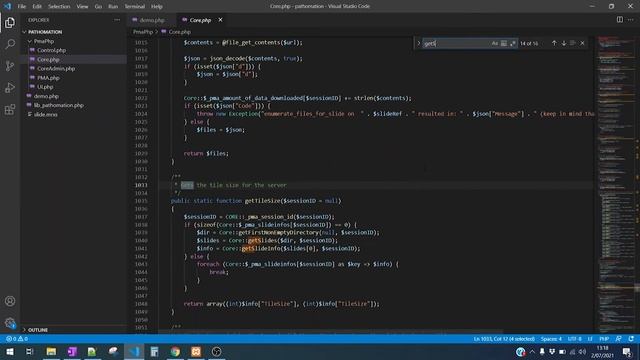The width and height of the screenshot is (640, 360).
Task: Open the Manage gear icon
Action: click(x=10, y=323)
